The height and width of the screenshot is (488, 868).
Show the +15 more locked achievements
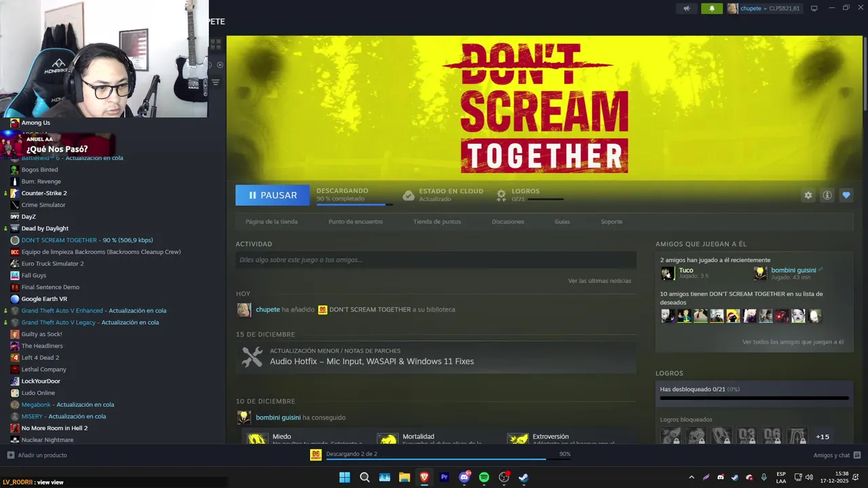(x=823, y=436)
